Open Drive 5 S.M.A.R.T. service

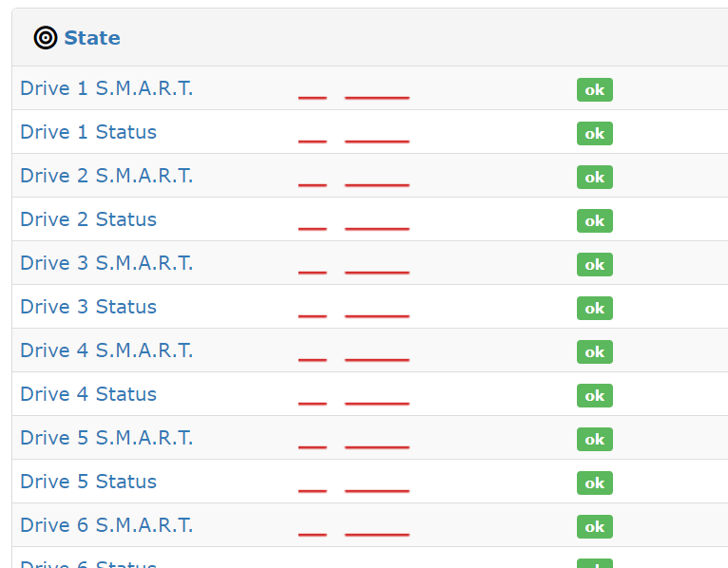click(106, 438)
